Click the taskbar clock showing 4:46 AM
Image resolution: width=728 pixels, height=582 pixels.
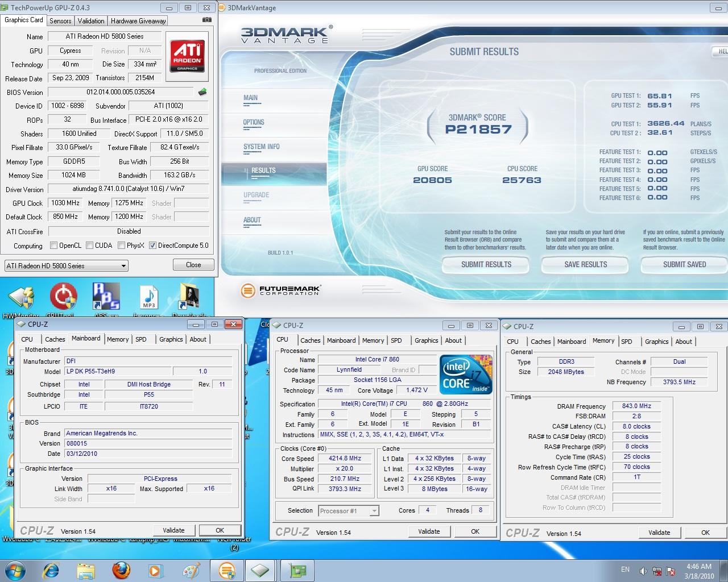coord(699,567)
